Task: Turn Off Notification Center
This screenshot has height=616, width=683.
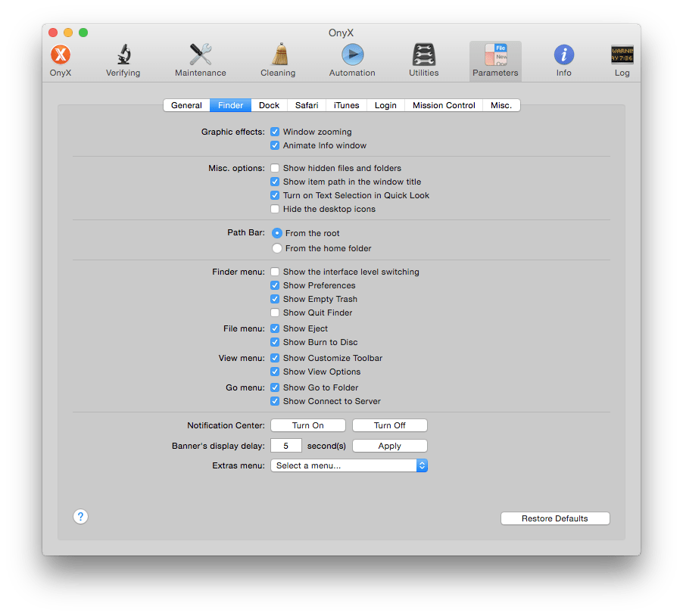Action: [x=389, y=425]
